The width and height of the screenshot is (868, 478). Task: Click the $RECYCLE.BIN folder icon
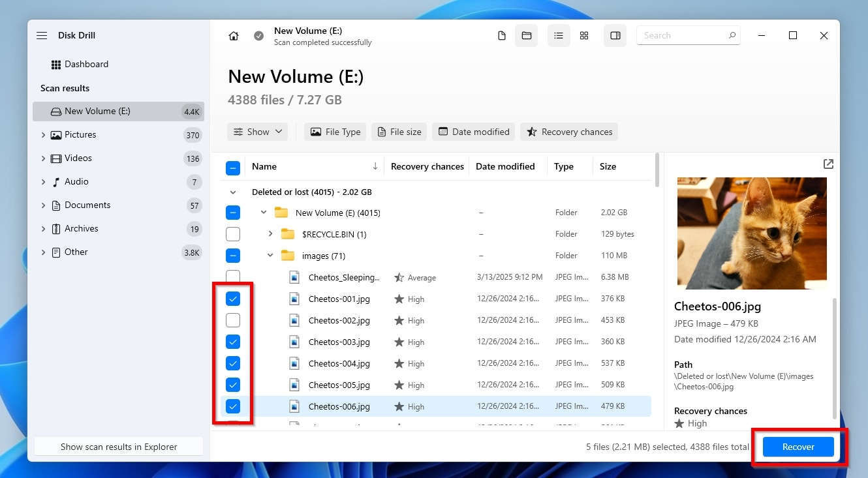tap(288, 234)
